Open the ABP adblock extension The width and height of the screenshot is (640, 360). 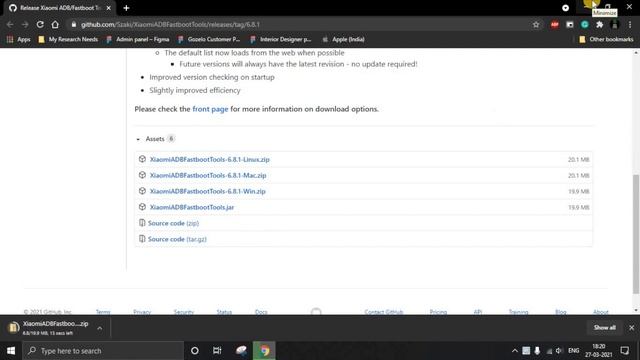point(554,24)
